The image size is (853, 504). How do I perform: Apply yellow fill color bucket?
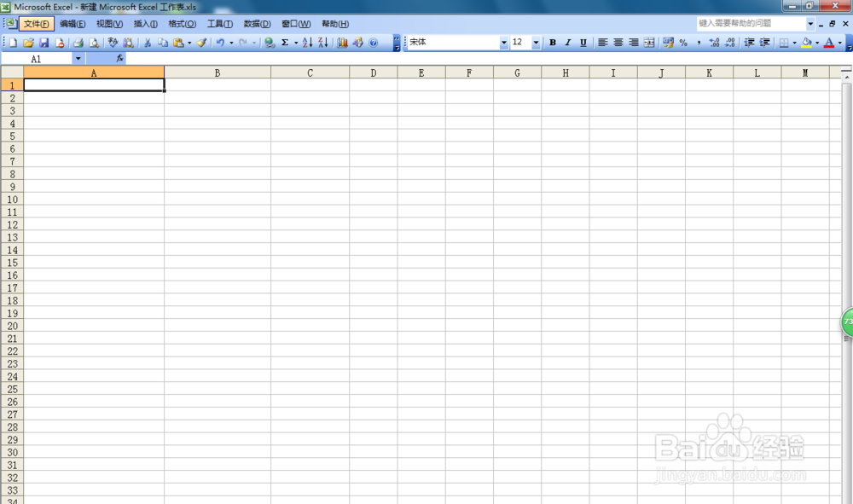[x=807, y=43]
